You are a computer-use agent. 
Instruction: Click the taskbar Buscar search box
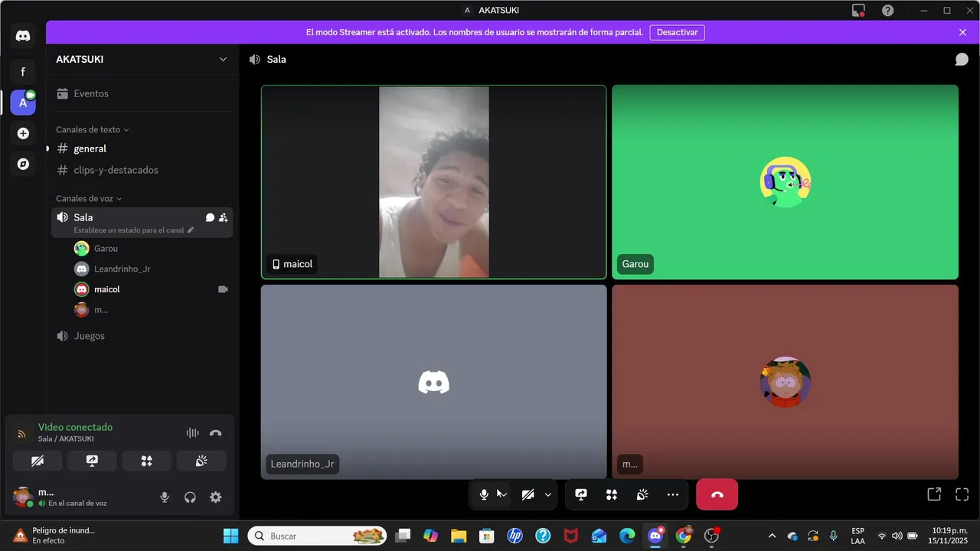point(318,536)
